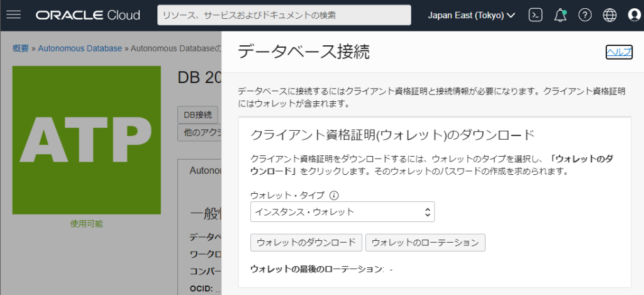Open the hamburger navigation menu
The width and height of the screenshot is (644, 295).
pos(14,15)
